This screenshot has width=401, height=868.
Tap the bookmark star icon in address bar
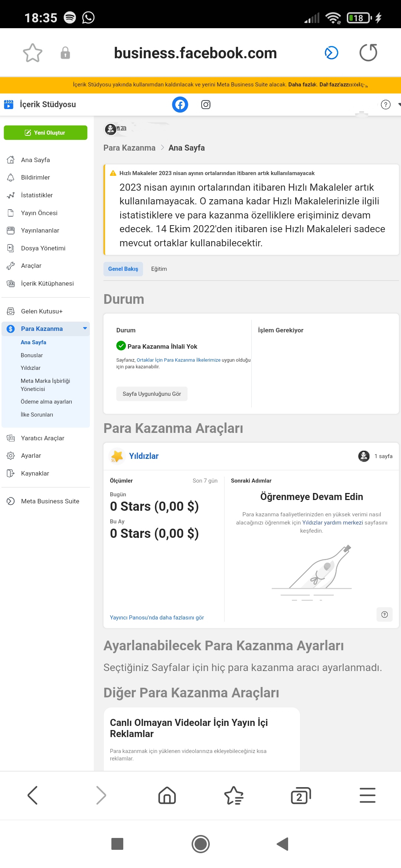click(33, 53)
